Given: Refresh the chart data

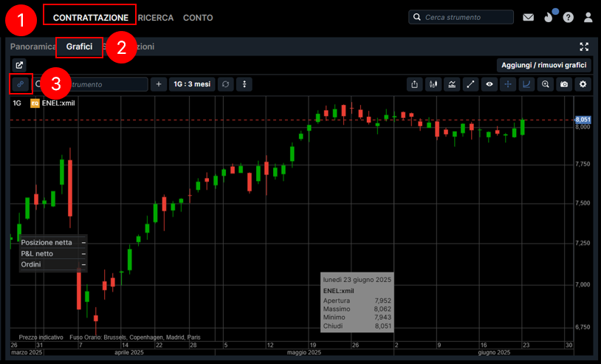Looking at the screenshot, I should (x=225, y=84).
